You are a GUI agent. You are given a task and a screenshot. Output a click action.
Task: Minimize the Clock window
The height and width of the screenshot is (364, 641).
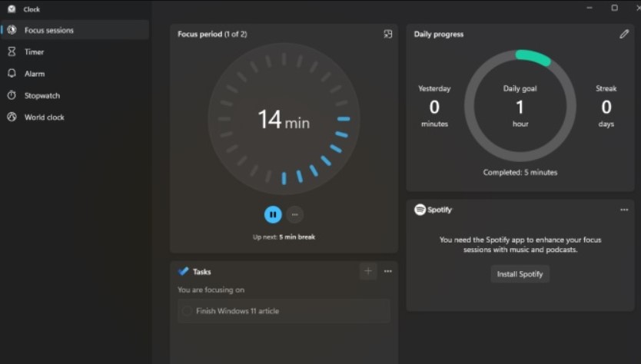(x=590, y=8)
